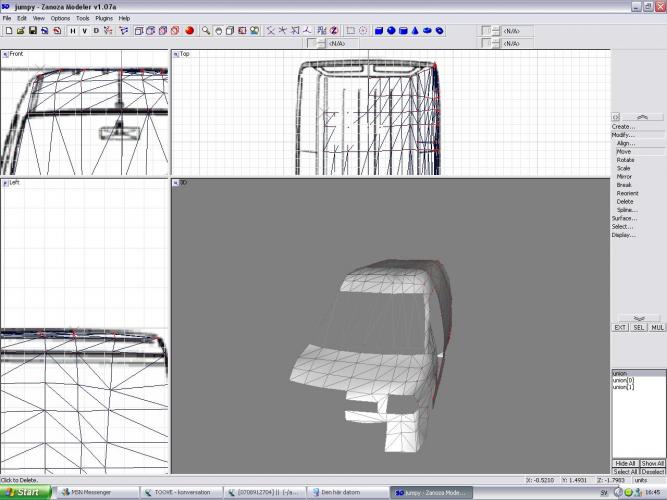
Task: Expand the Create... command group
Action: (623, 127)
